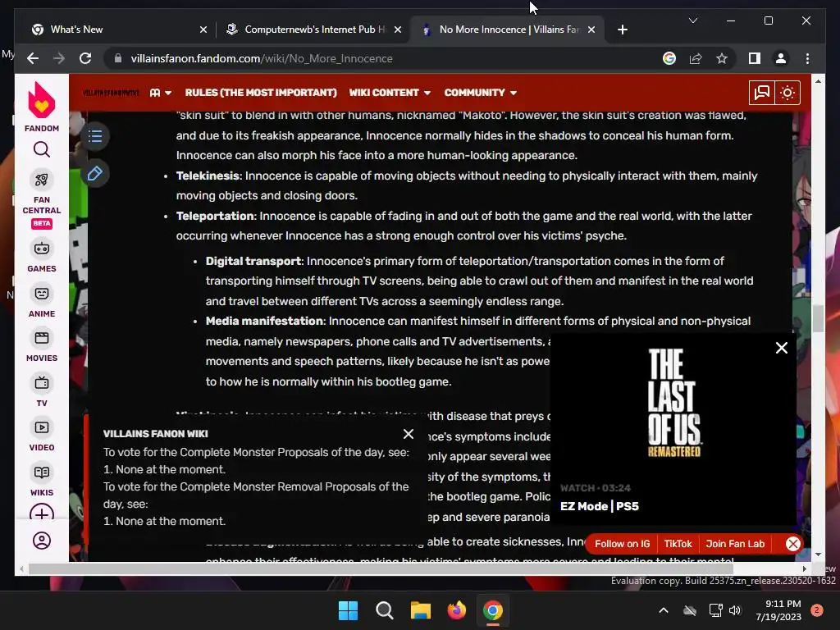Image resolution: width=840 pixels, height=630 pixels.
Task: Open the Google icon in the address bar
Action: [x=669, y=58]
